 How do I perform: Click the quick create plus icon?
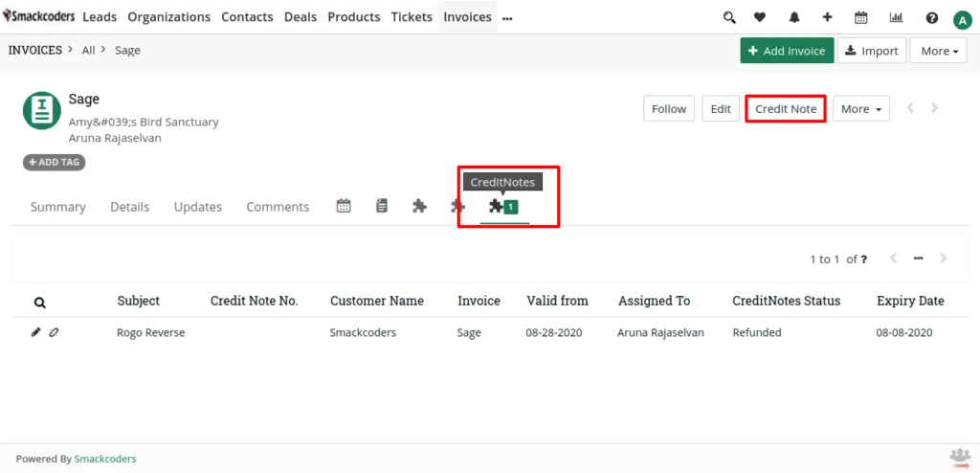827,17
